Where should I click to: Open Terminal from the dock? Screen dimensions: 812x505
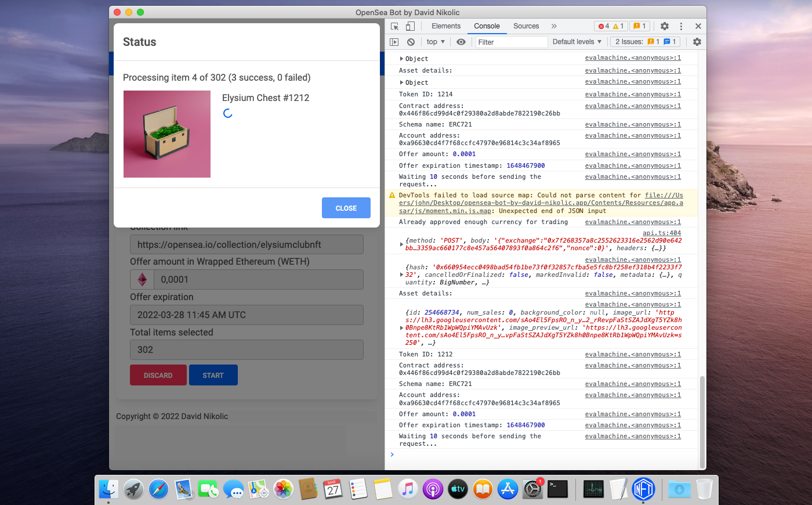(557, 489)
